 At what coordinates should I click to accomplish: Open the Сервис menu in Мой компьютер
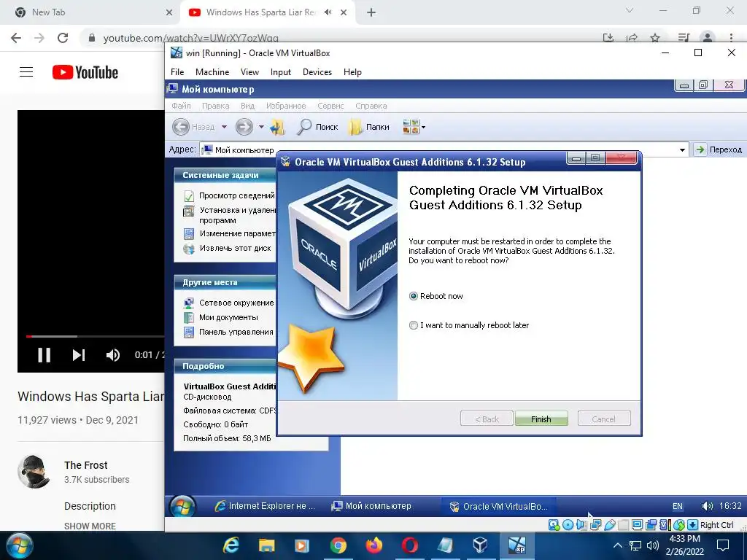pos(330,106)
